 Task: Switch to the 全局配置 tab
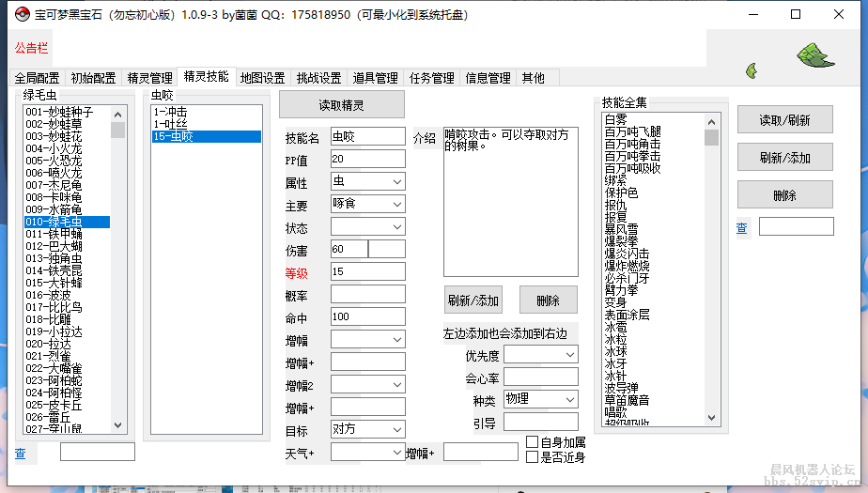(x=37, y=78)
